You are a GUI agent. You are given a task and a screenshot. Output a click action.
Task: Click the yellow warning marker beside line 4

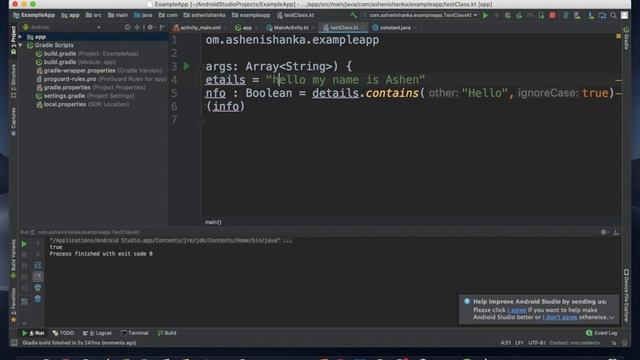click(618, 80)
